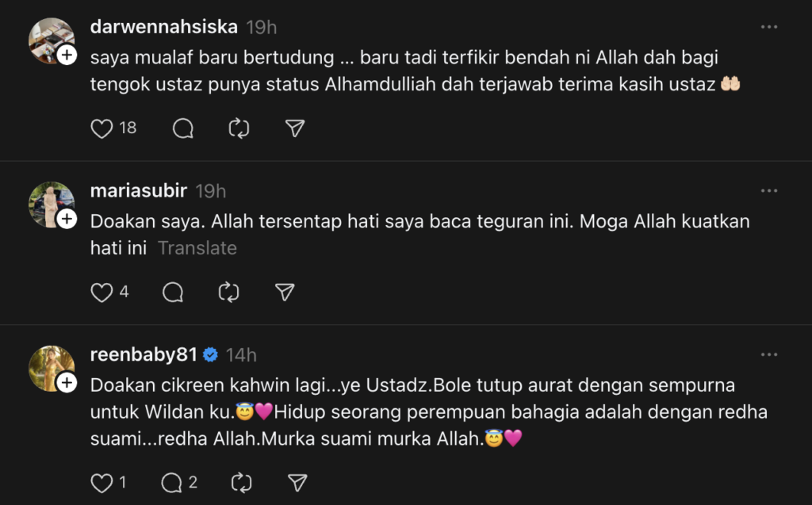Open darwennahsiska's profile via username
The width and height of the screenshot is (812, 505).
pyautogui.click(x=163, y=27)
